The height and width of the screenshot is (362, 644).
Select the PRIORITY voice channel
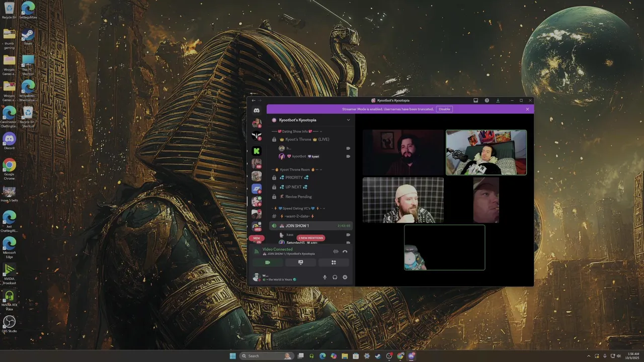tap(311, 177)
